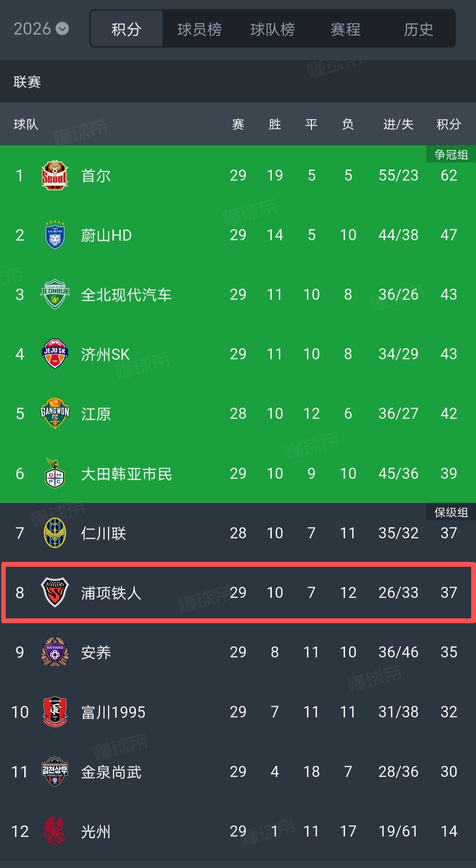The height and width of the screenshot is (868, 476).
Task: Tap the Pohang Steelers crest
Action: [x=55, y=592]
